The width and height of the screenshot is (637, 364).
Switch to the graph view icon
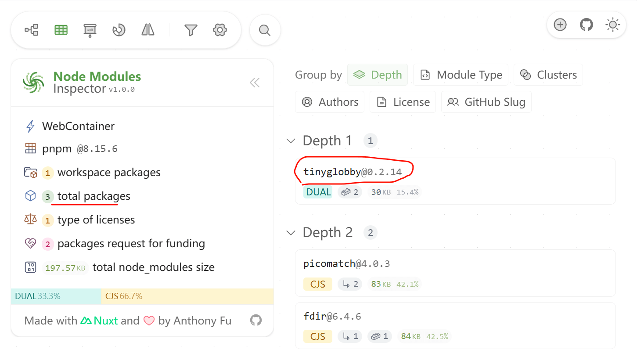coord(32,30)
